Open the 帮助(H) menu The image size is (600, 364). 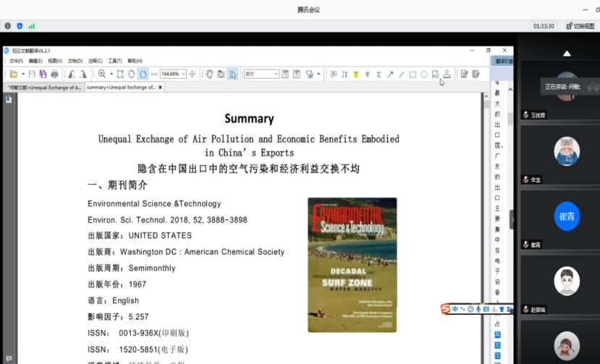coord(135,61)
